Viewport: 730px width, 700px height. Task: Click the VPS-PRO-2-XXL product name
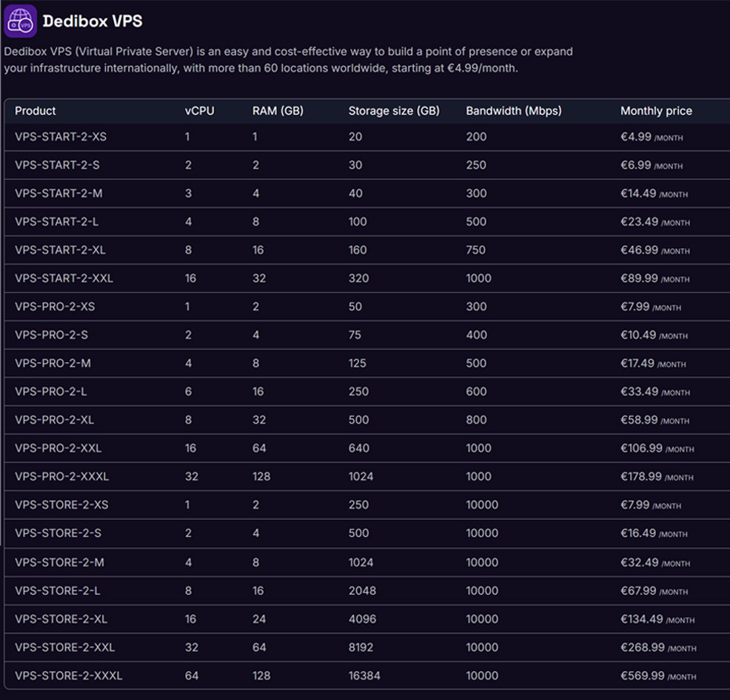pos(58,448)
